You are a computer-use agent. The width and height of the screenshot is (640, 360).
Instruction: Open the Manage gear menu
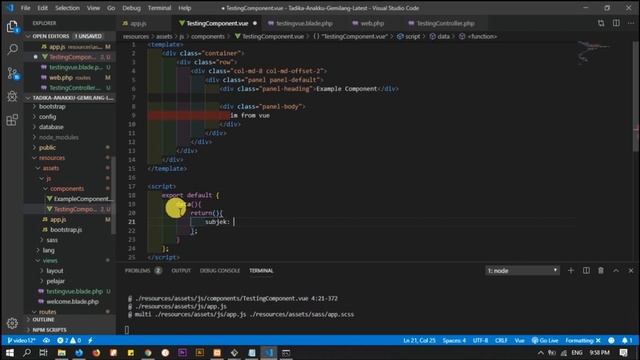pos(12,323)
